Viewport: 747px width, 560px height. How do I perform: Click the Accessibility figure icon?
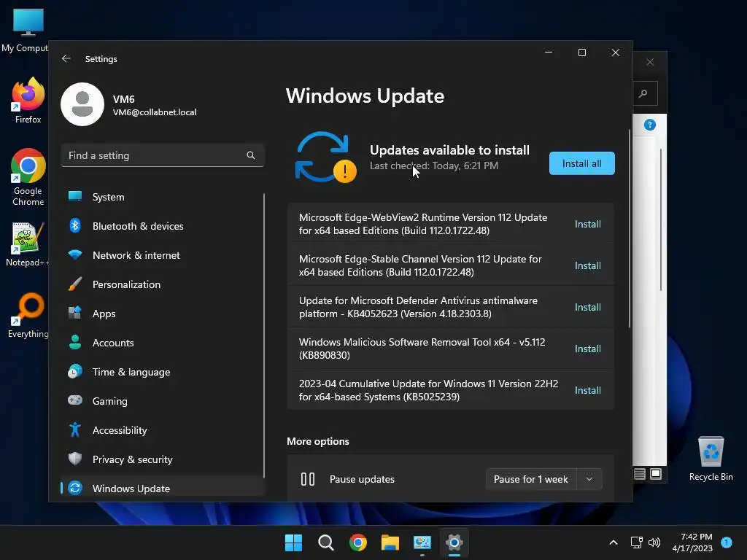[75, 429]
